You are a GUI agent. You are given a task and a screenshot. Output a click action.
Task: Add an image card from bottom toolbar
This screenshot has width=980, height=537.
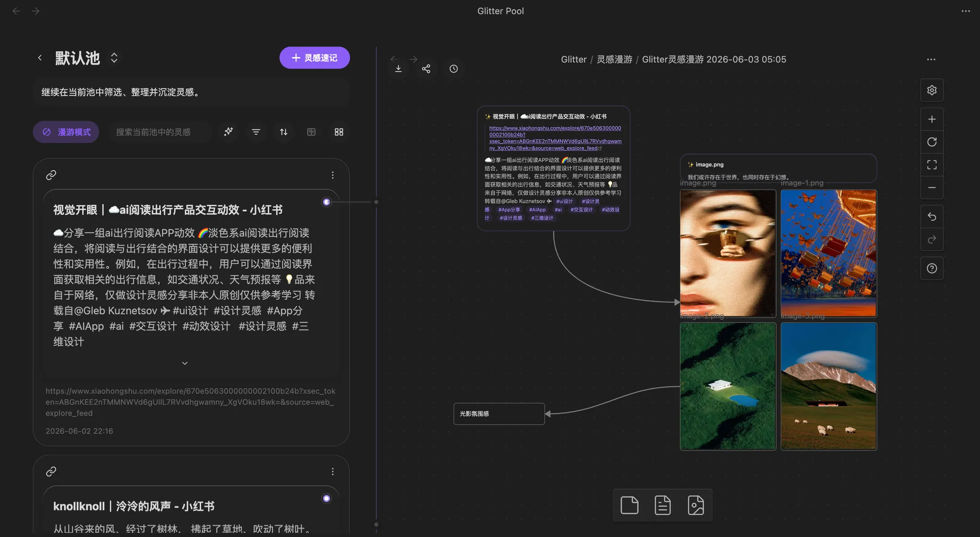(696, 505)
